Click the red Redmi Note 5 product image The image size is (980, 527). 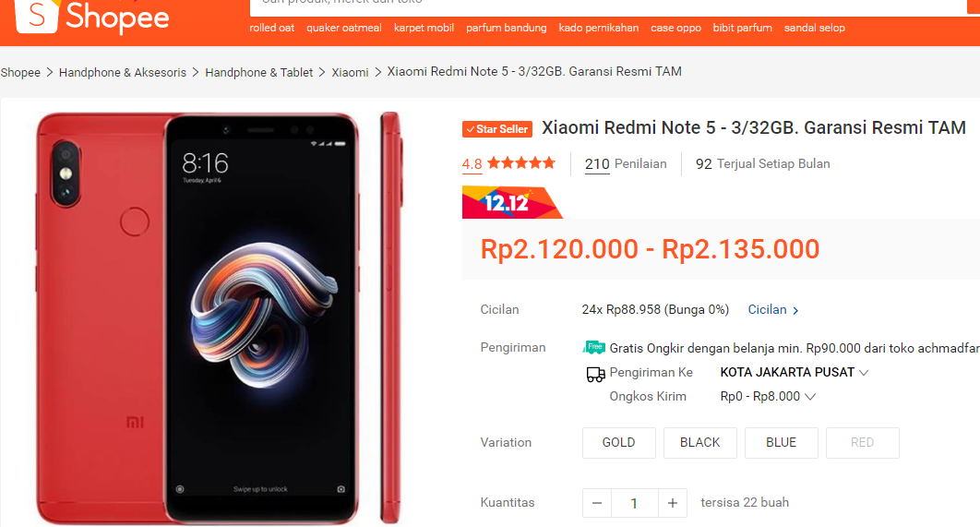(218, 318)
